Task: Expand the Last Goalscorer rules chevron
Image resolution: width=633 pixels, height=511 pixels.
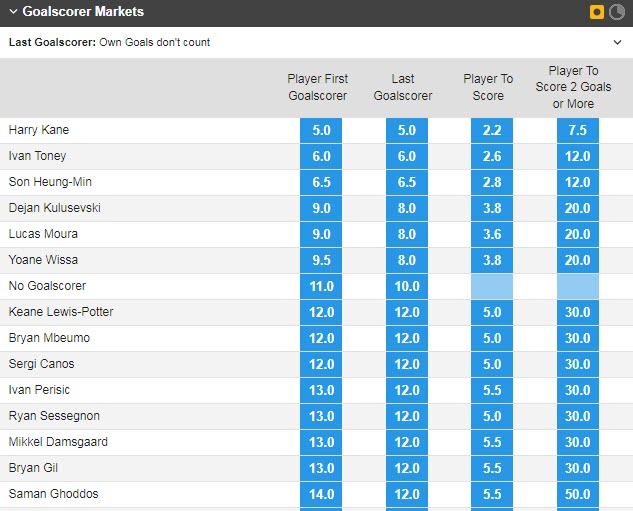Action: click(x=617, y=43)
